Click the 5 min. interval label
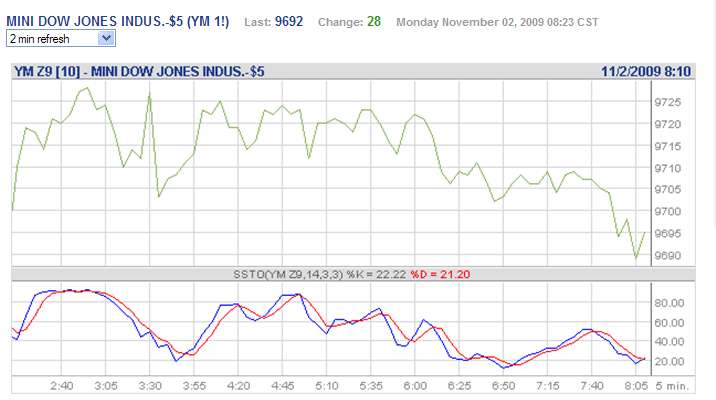This screenshot has width=716, height=400. point(672,386)
